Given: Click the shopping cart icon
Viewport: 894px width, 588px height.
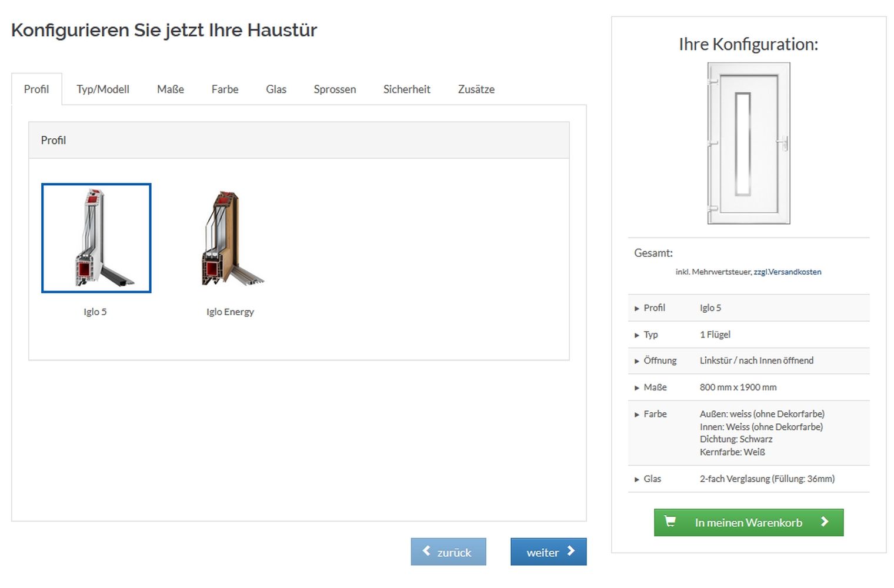Looking at the screenshot, I should (670, 522).
